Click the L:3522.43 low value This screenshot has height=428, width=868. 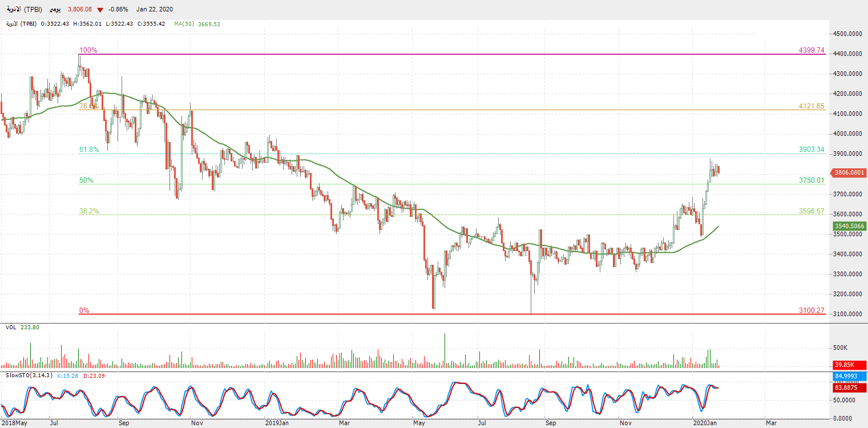(119, 24)
